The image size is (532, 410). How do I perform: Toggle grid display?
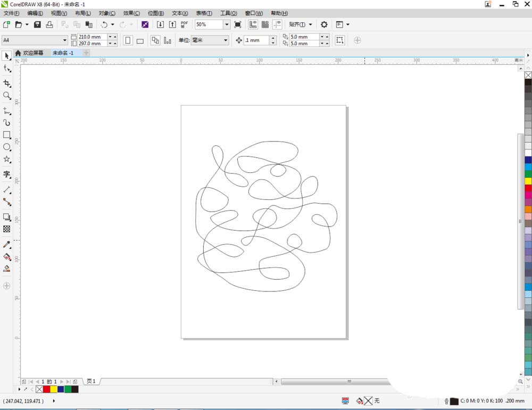click(265, 24)
